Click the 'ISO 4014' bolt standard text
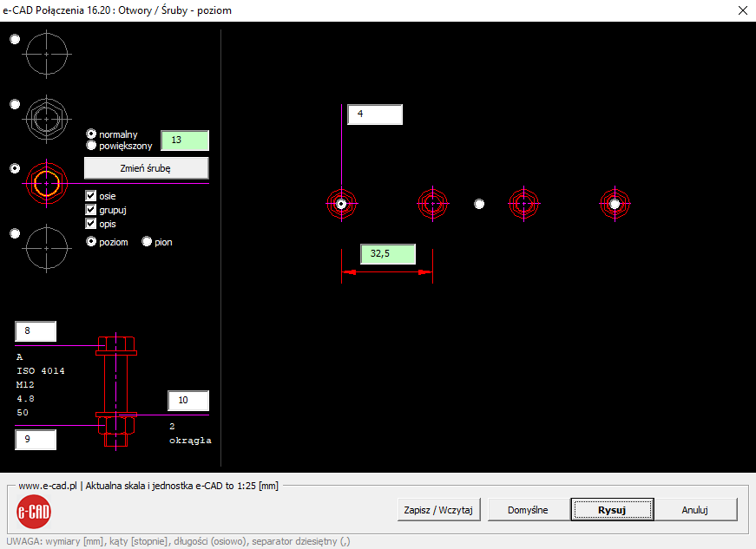This screenshot has height=549, width=756. coord(41,371)
